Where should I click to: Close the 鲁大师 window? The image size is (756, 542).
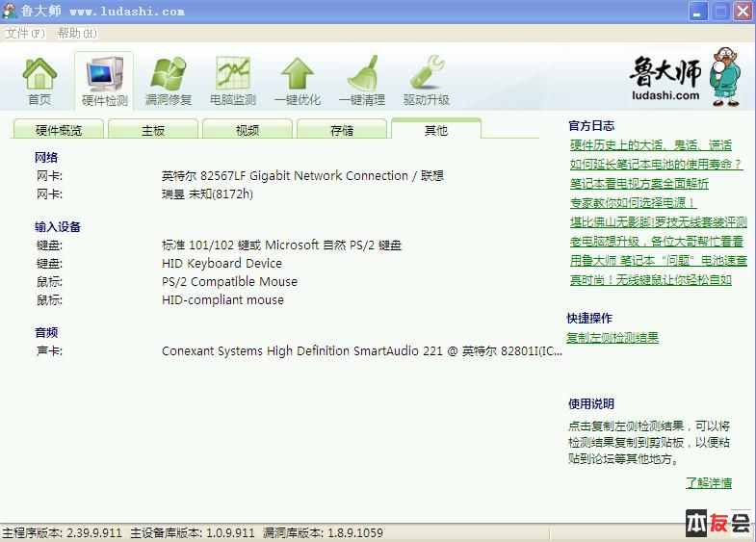tap(743, 12)
